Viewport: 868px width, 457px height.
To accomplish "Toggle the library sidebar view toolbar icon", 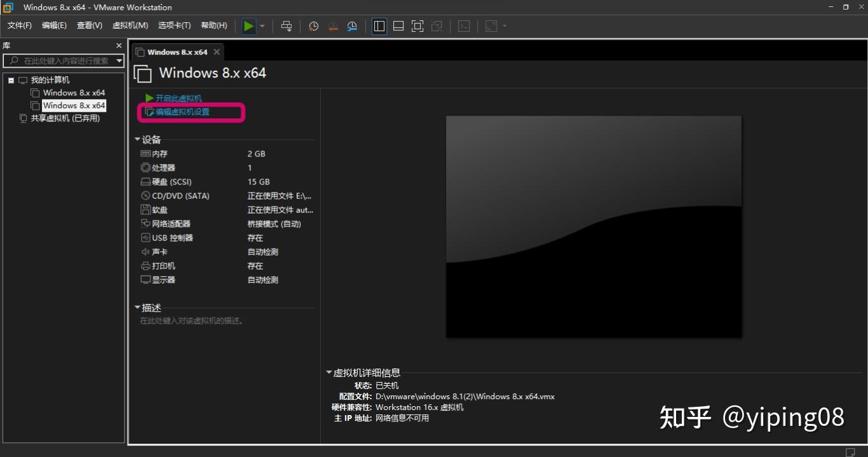I will tap(379, 26).
